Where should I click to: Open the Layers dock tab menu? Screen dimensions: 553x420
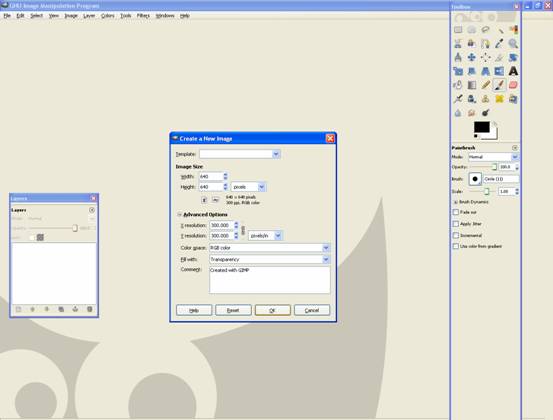(x=92, y=210)
